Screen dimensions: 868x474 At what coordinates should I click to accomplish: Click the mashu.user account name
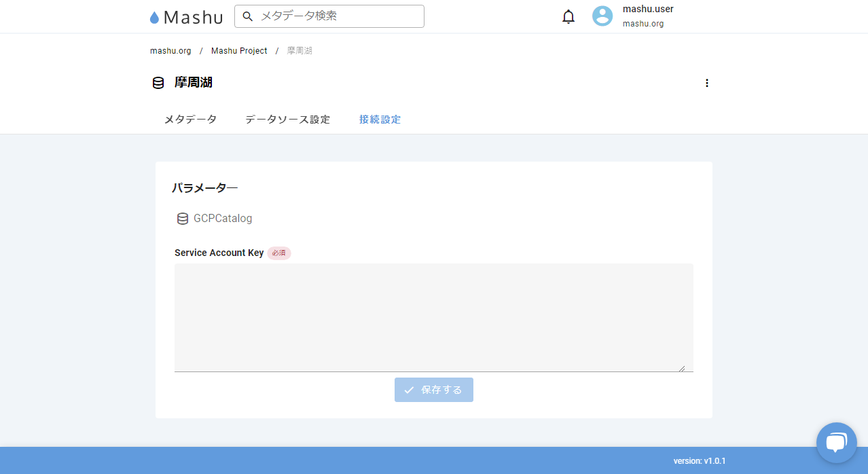(x=647, y=10)
